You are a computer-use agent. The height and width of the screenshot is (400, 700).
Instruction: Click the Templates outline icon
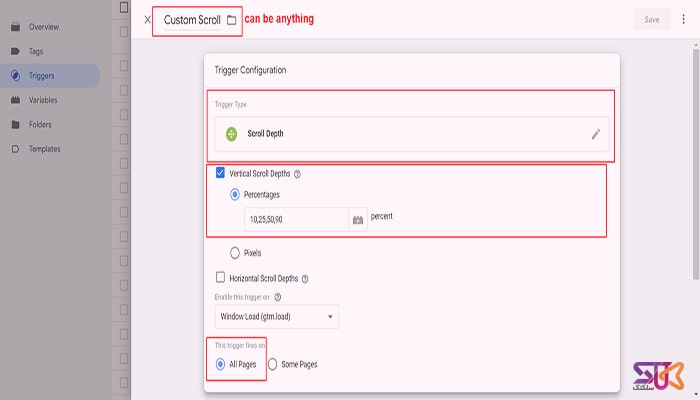pyautogui.click(x=16, y=149)
